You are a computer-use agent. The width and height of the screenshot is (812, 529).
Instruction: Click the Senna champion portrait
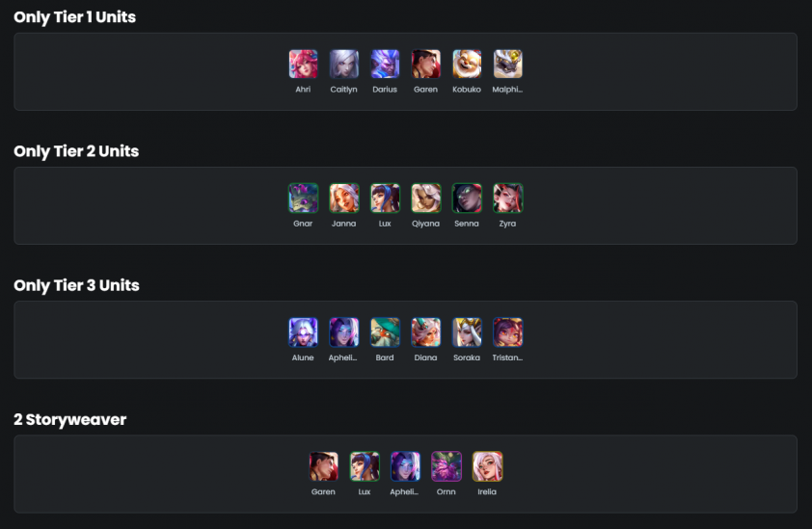(x=467, y=198)
